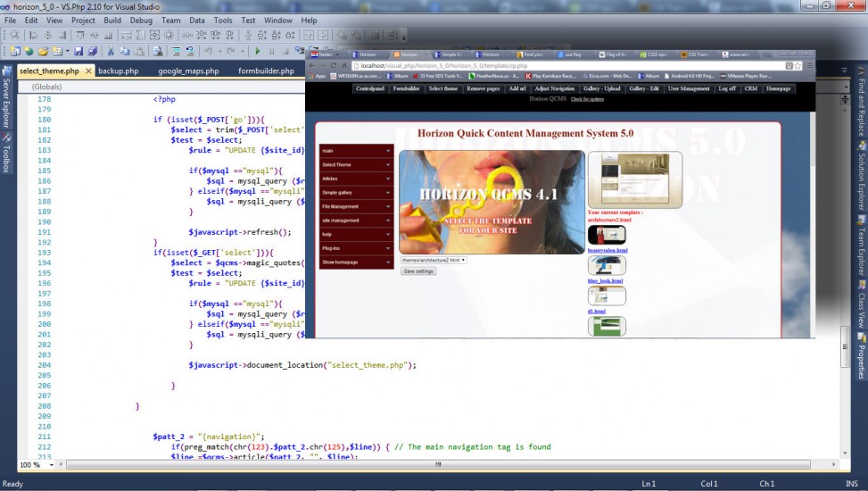Viewport: 868px width, 491px height.
Task: Close the select_theme.php tab
Action: click(x=87, y=71)
